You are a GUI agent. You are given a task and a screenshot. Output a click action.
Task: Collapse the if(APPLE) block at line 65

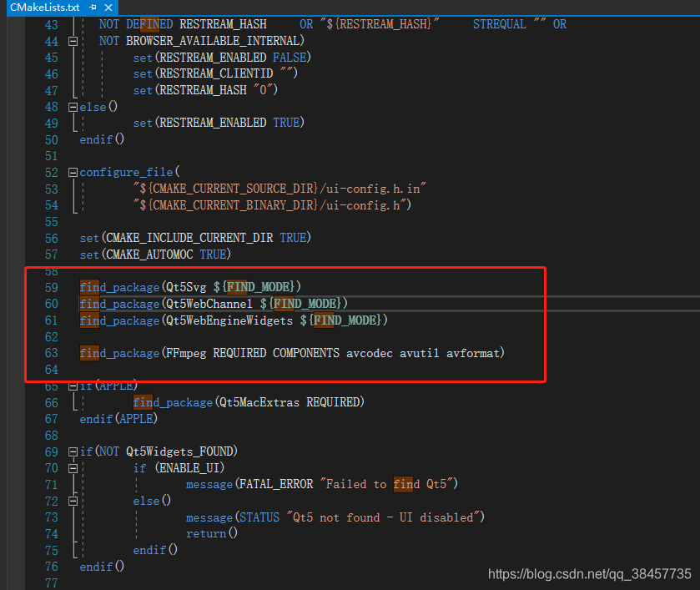point(73,386)
